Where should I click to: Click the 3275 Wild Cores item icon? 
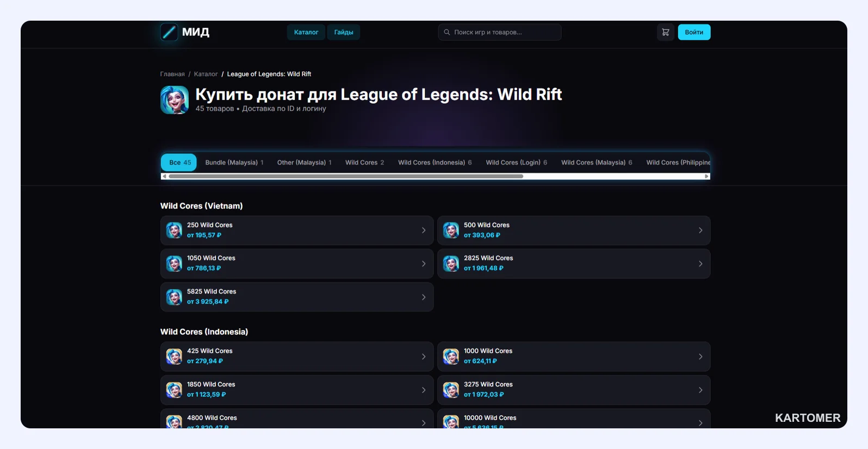coord(451,390)
